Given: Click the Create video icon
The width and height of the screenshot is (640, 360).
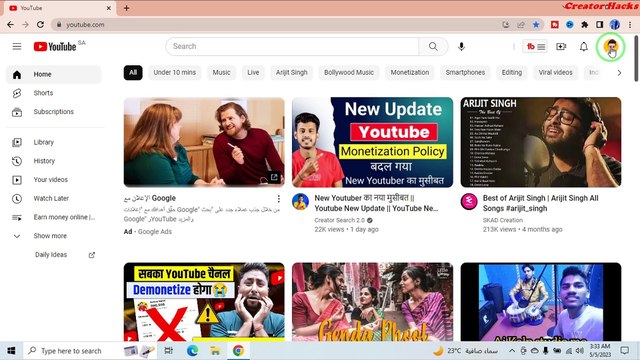Looking at the screenshot, I should pyautogui.click(x=561, y=47).
